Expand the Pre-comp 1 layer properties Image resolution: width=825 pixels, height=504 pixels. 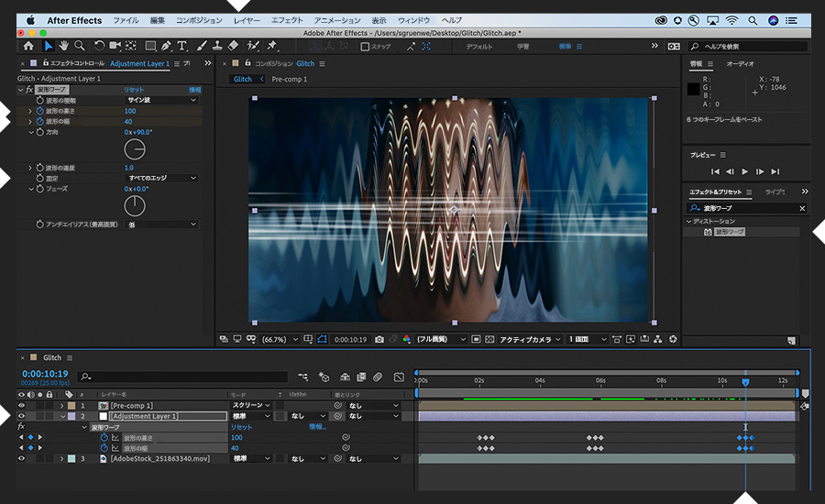[62, 405]
